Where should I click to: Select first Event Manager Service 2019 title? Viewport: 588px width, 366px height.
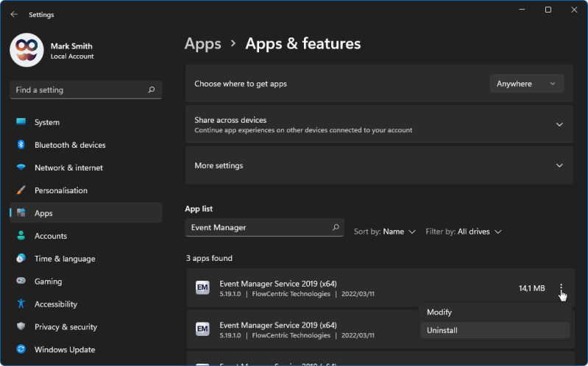[x=278, y=284]
